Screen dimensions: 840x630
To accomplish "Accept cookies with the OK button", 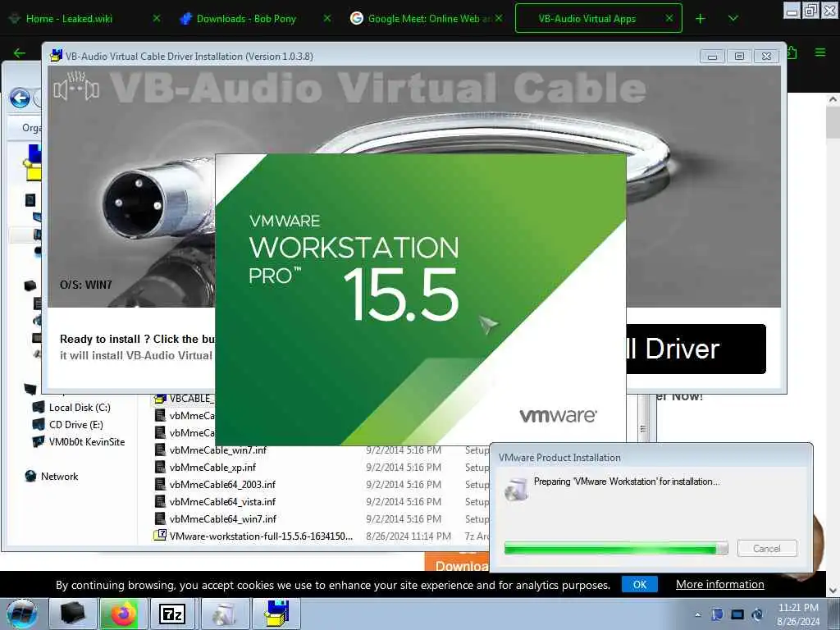I will [x=640, y=584].
